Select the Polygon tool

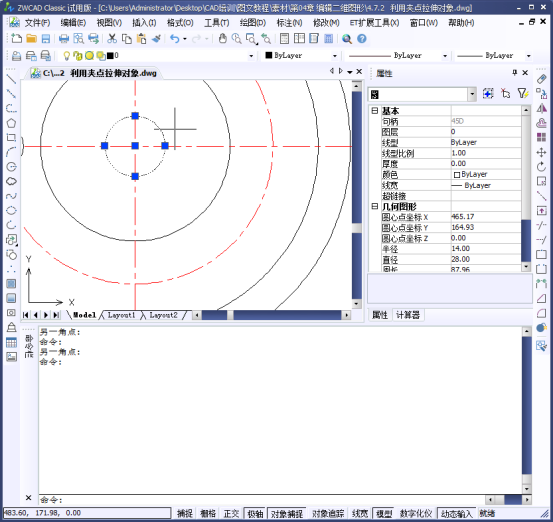point(11,123)
